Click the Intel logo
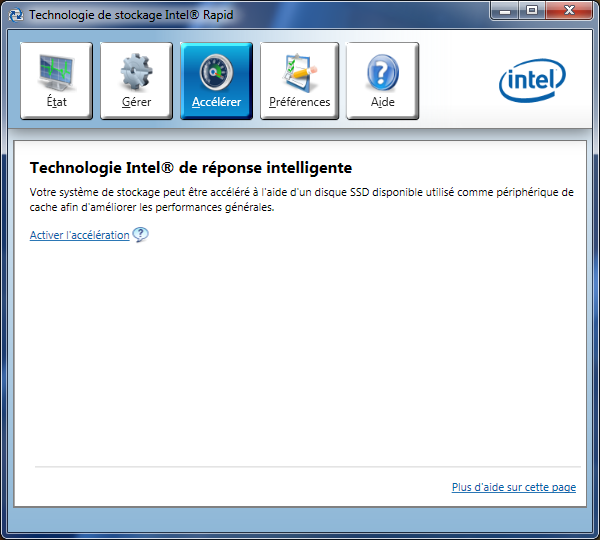The image size is (600, 540). (x=532, y=80)
